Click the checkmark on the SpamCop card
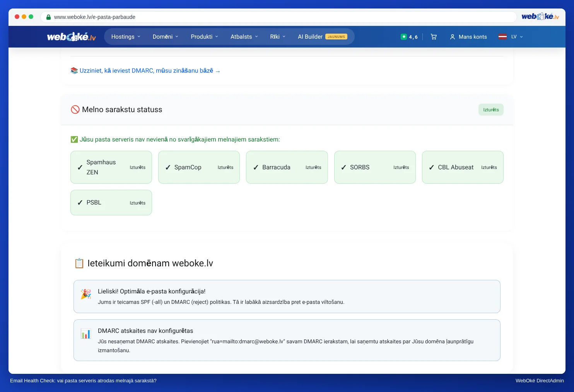 (x=168, y=167)
